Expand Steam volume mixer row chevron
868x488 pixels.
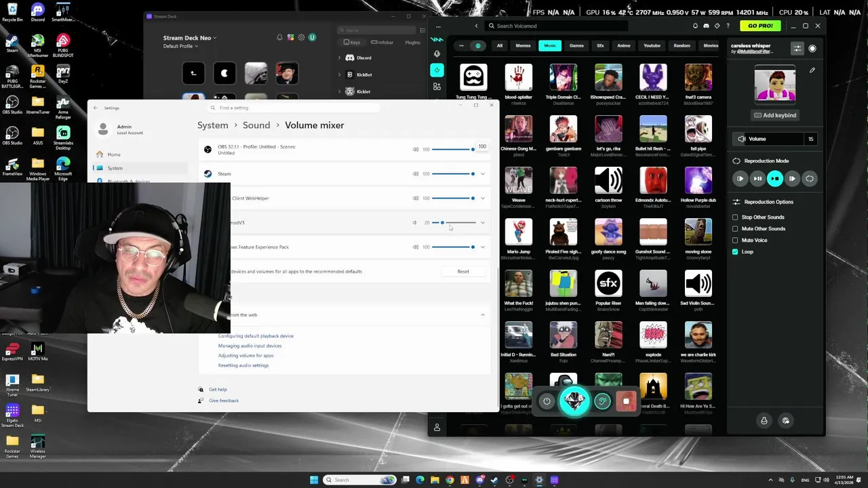tap(483, 174)
